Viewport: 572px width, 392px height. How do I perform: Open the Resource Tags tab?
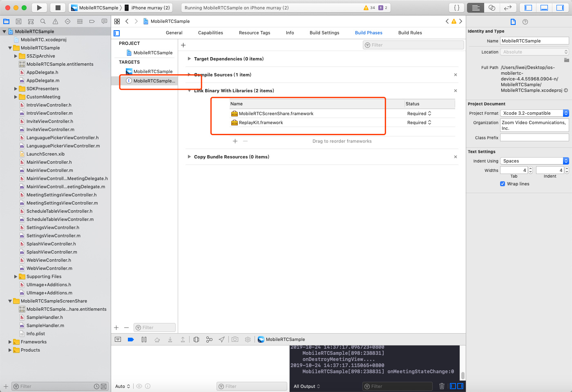255,33
